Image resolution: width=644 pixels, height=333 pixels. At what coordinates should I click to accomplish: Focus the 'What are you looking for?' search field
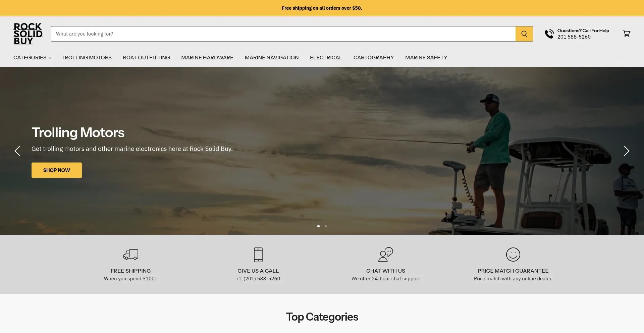pos(283,34)
